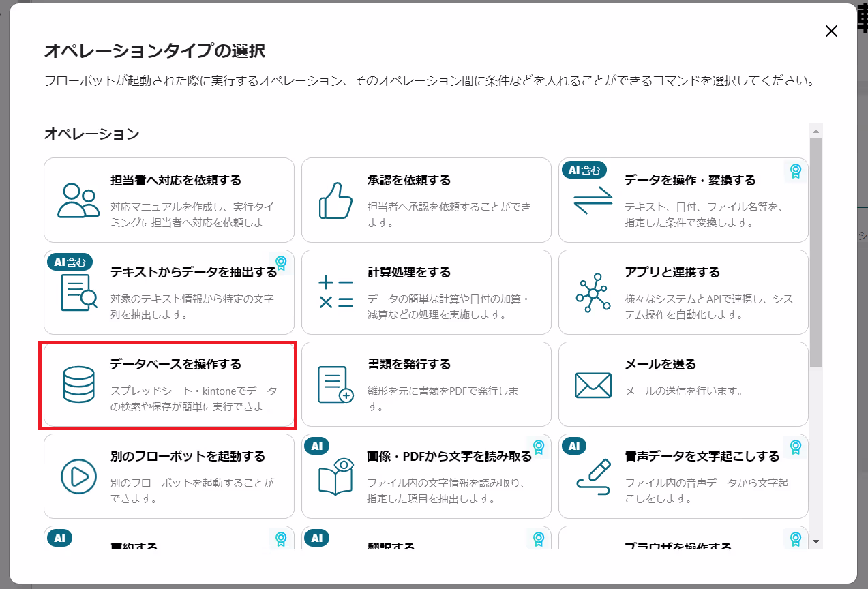Click the math operators icon for 計算処理をする
The height and width of the screenshot is (589, 868).
tap(335, 292)
